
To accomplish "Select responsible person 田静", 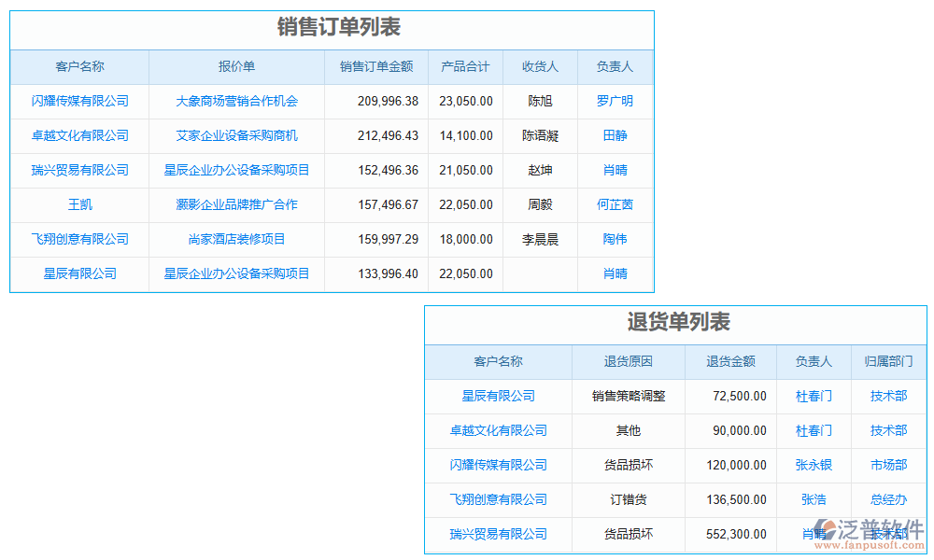I will tap(614, 135).
